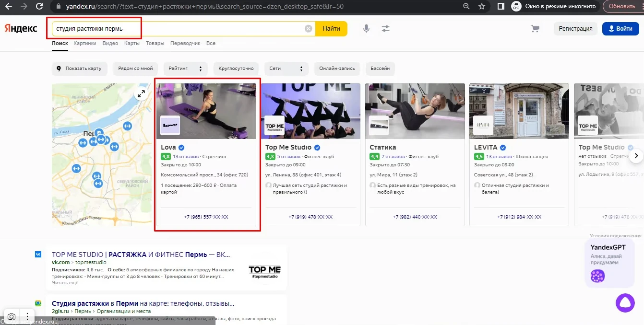Open the map preview of Perm
Screen dimensions: 644x325
click(102, 154)
